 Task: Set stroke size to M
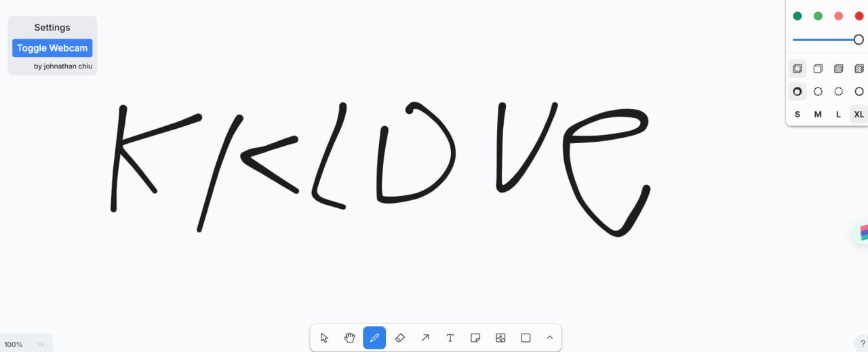click(x=818, y=115)
